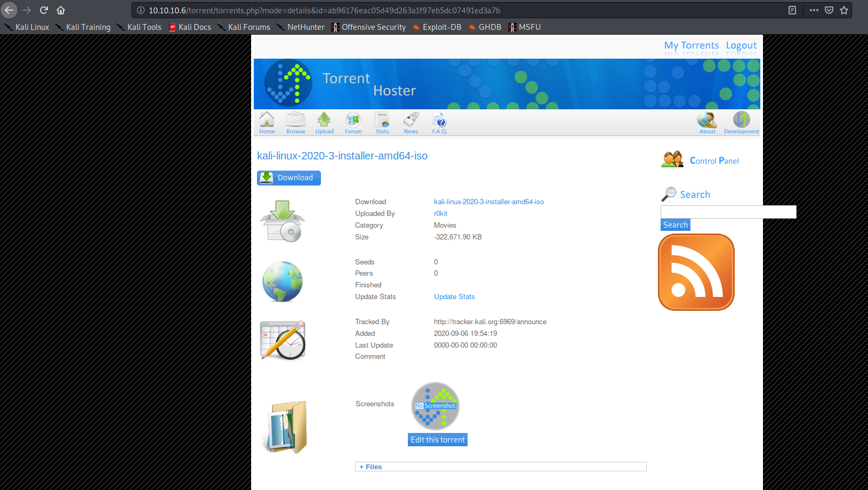
Task: Click the About icon
Action: [707, 123]
